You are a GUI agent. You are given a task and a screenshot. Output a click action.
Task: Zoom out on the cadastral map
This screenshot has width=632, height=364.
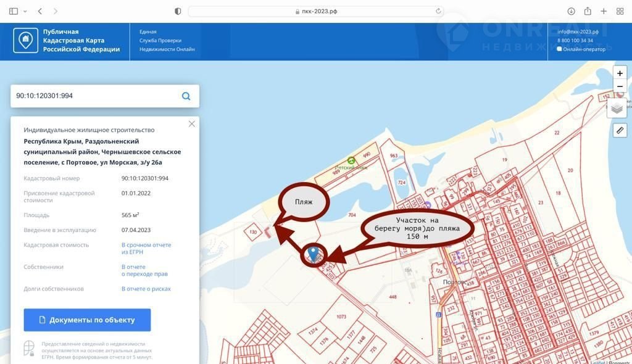coord(620,86)
